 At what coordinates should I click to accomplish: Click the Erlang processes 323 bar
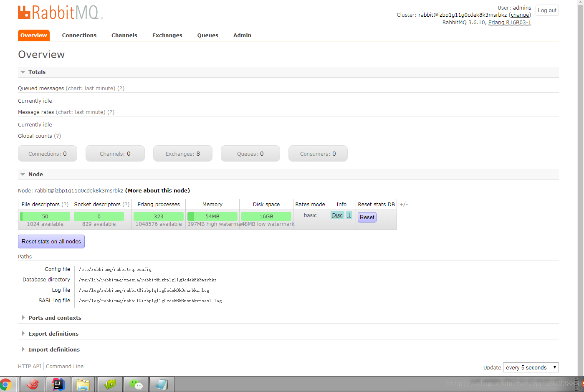[159, 216]
